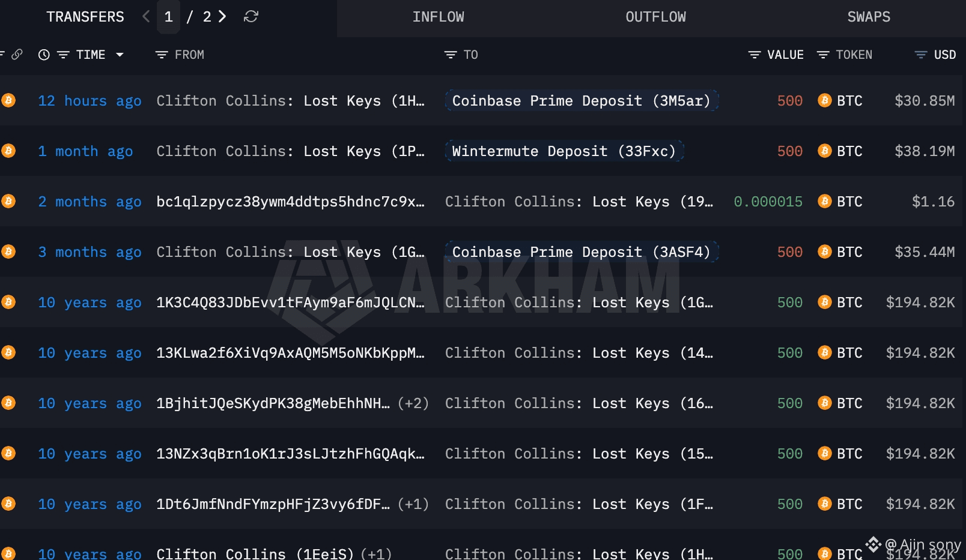This screenshot has width=966, height=560.
Task: Switch to the SWAPS tab
Action: click(869, 17)
